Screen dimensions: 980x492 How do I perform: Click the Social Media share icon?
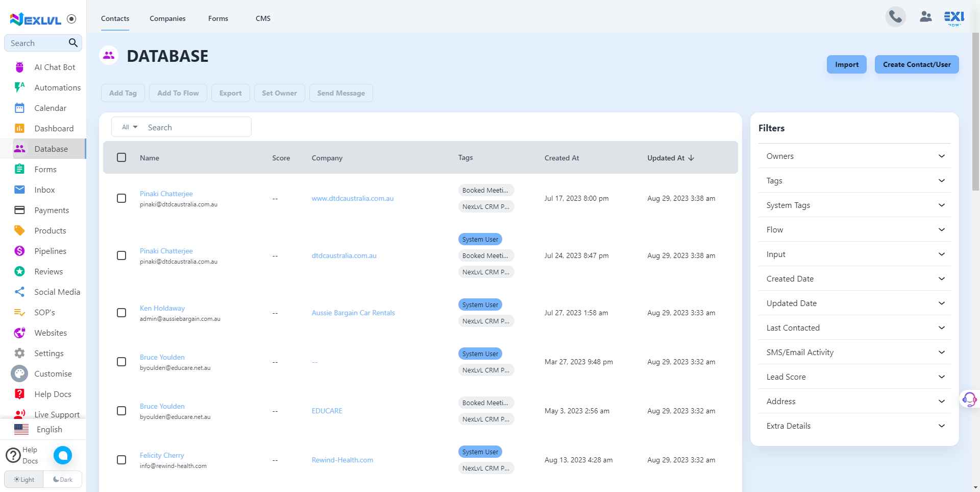tap(19, 292)
